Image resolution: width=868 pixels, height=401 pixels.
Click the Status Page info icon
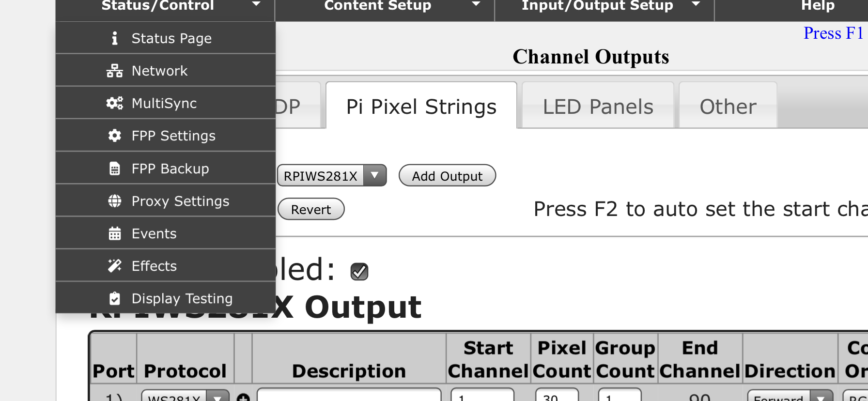tap(115, 38)
